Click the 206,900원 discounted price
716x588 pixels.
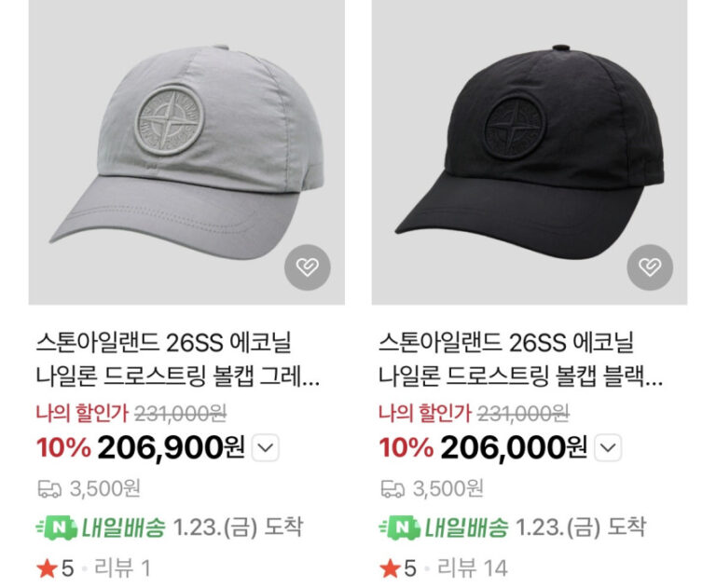pos(172,447)
